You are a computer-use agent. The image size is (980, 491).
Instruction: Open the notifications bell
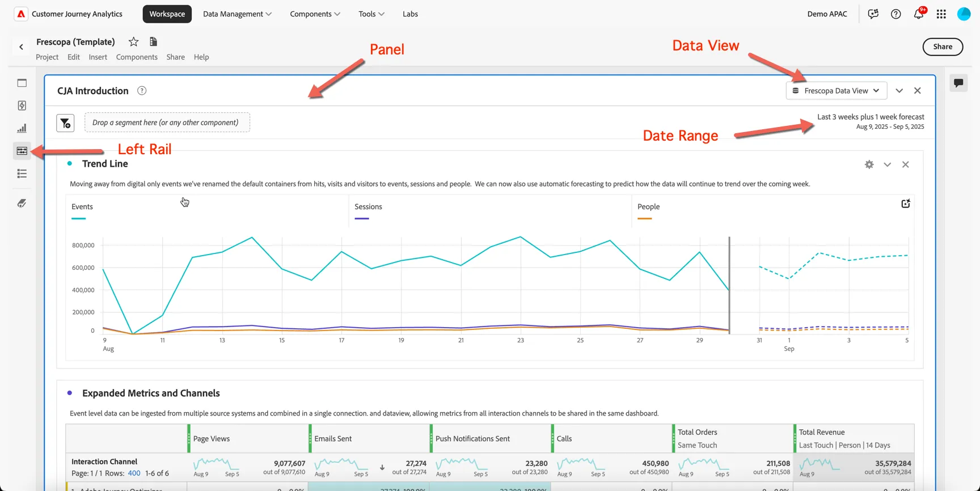click(919, 14)
